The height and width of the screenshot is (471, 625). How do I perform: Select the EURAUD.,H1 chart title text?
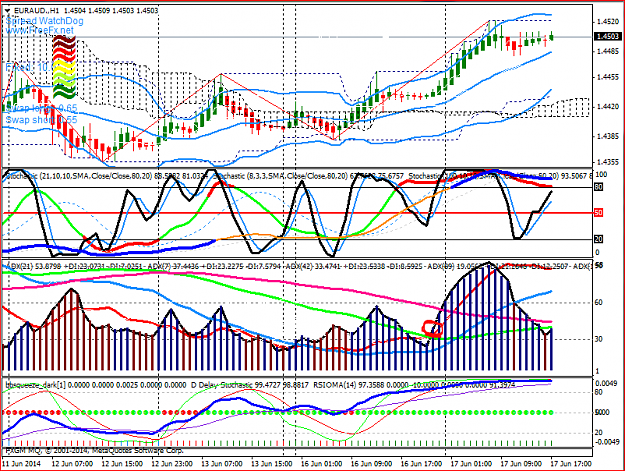(x=38, y=11)
